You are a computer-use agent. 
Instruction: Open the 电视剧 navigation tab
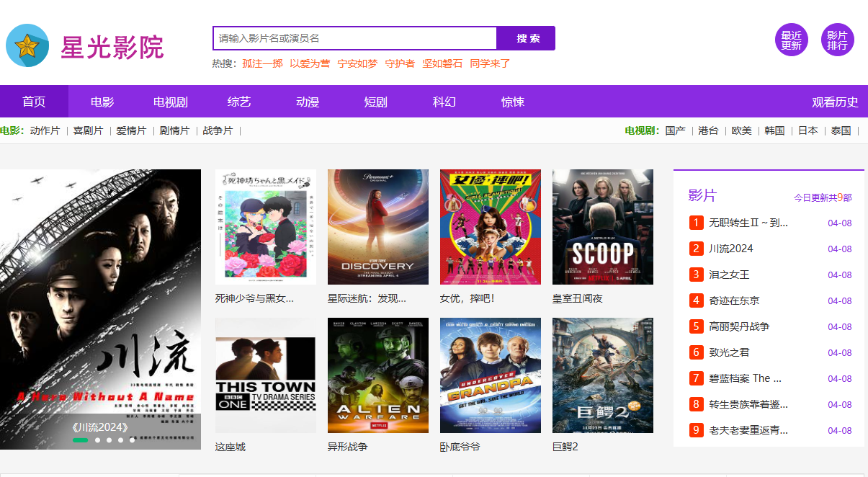tap(171, 102)
